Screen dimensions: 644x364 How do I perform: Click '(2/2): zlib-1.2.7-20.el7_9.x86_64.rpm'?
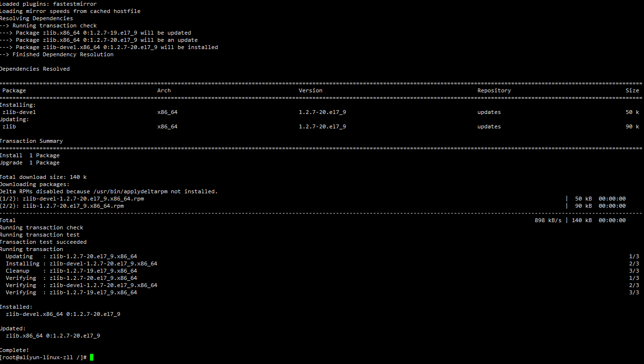(x=62, y=206)
